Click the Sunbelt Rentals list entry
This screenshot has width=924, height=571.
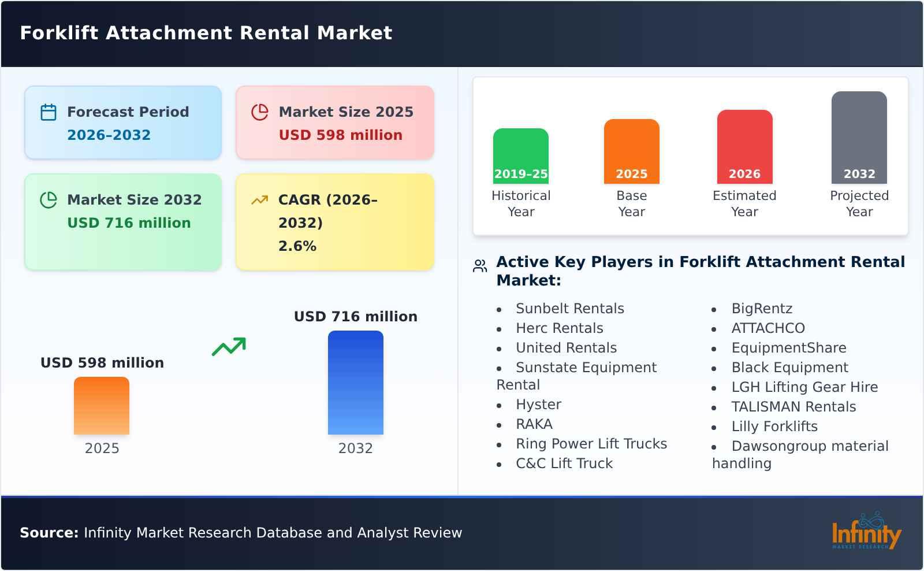[569, 308]
